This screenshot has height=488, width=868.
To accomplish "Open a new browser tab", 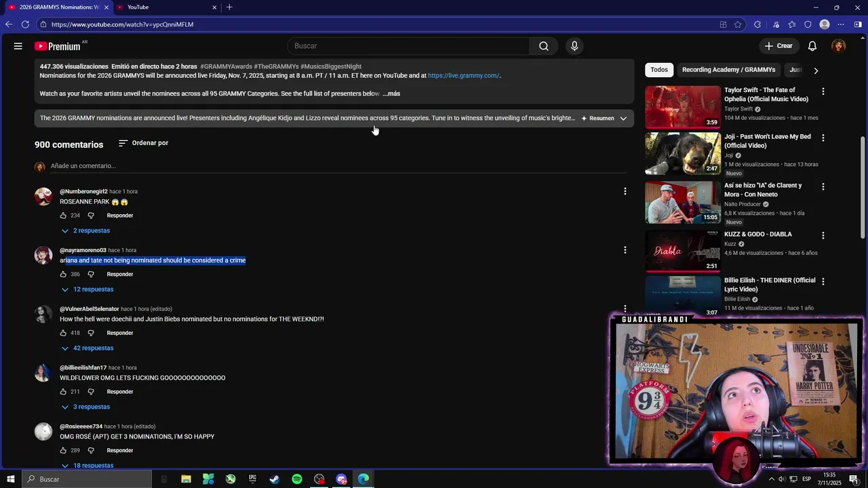I will point(229,7).
